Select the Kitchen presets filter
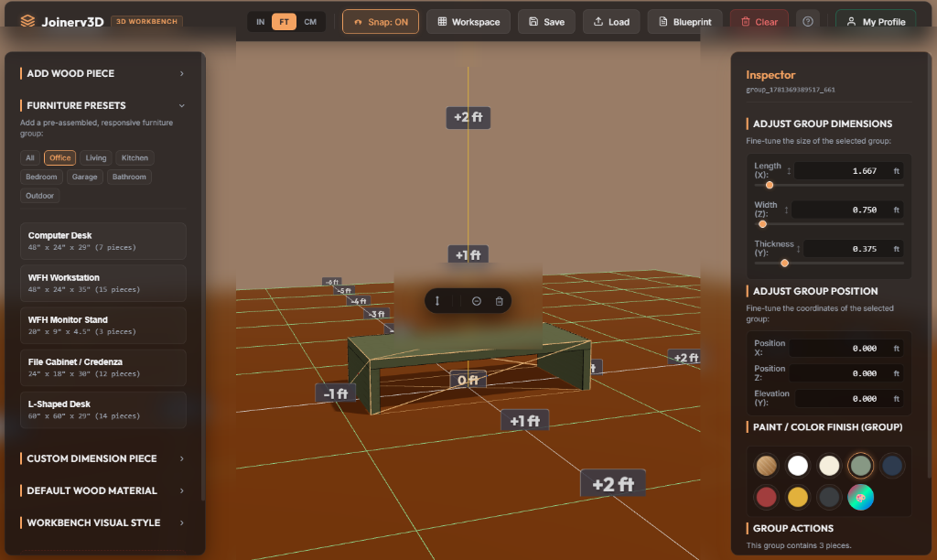 (135, 157)
